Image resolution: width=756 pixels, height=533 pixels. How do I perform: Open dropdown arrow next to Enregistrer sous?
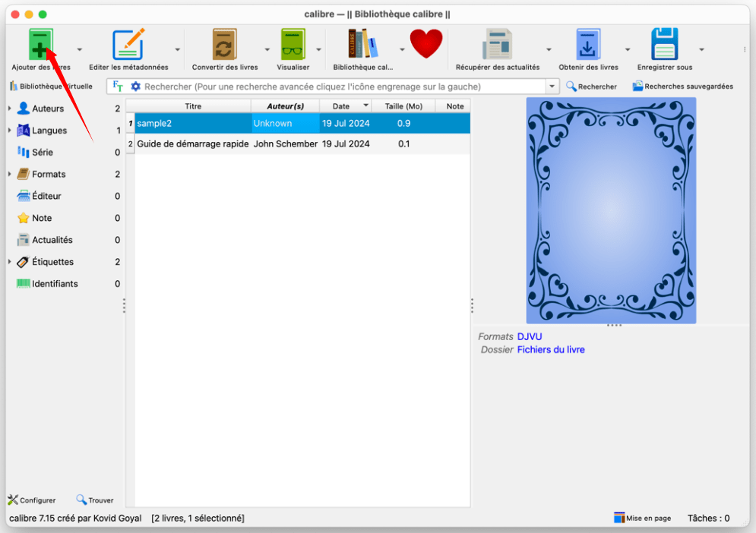(701, 49)
